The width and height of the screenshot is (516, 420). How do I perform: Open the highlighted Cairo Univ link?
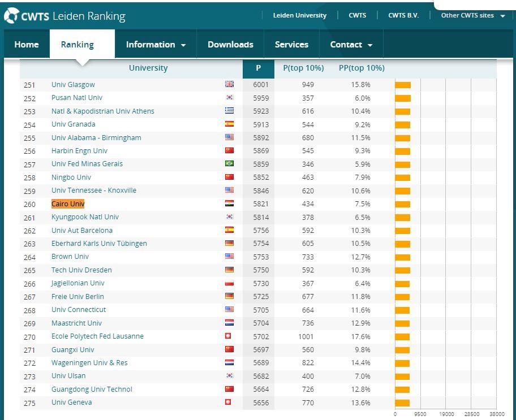[x=68, y=204]
